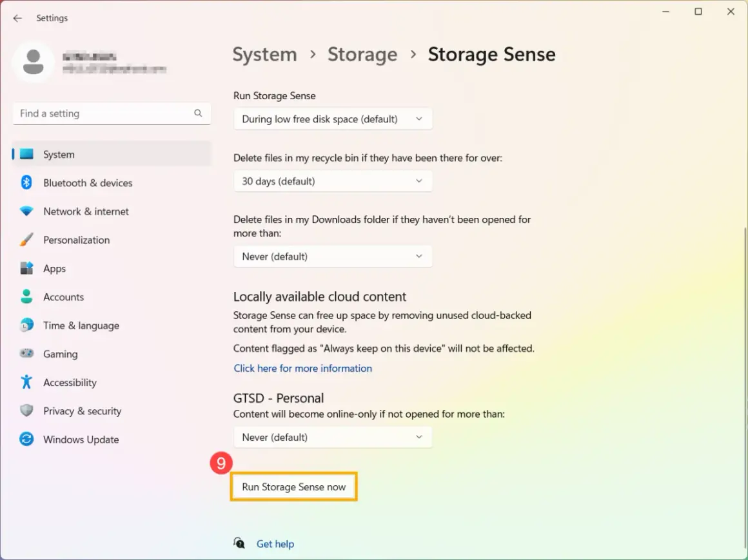Click the Apps icon in sidebar
Screen dimensions: 748x560
[26, 268]
